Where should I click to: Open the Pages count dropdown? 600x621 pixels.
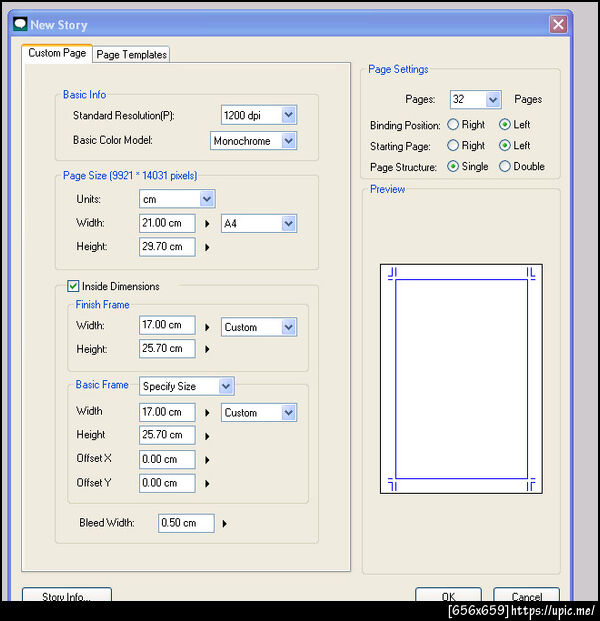pos(476,99)
